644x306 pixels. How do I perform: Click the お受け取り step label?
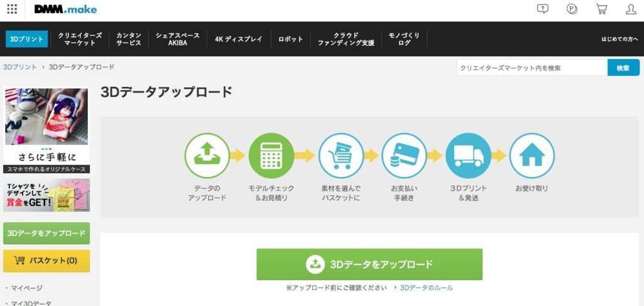532,188
